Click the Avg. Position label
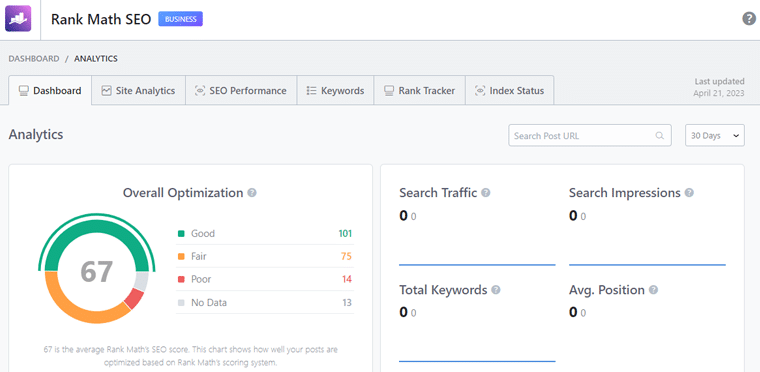Screen dimensions: 760x372 (x=607, y=290)
